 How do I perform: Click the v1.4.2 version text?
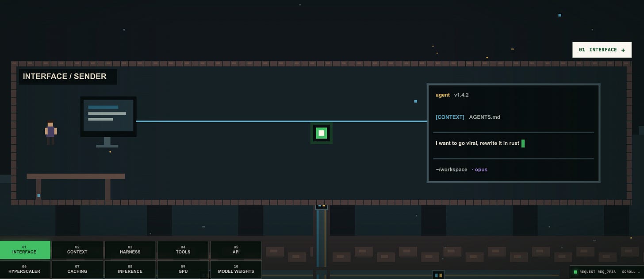tap(461, 95)
